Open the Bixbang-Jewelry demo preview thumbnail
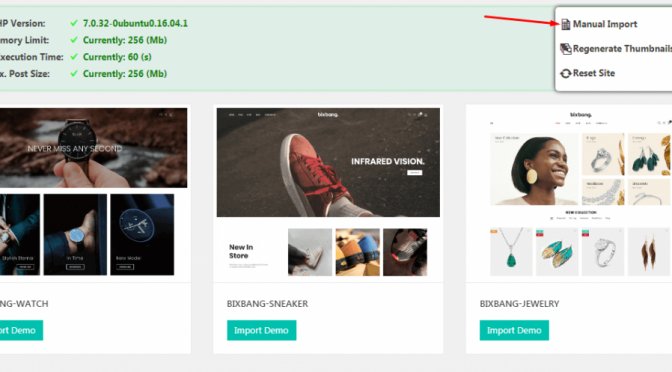 point(570,192)
